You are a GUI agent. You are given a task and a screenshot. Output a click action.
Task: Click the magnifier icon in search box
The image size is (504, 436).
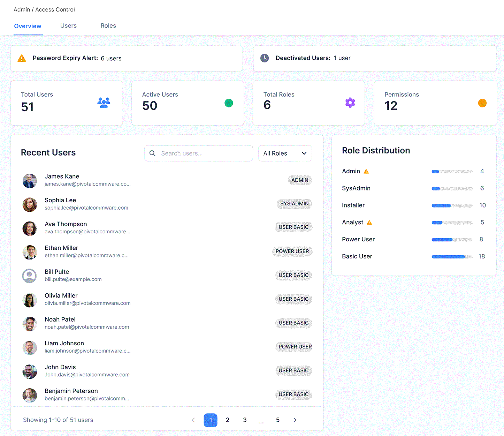152,153
